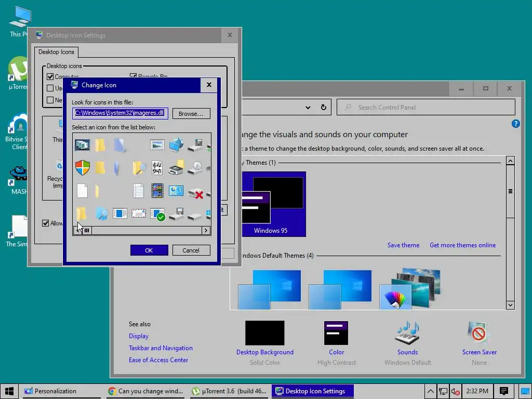Choose the window with green checkmark icon
The height and width of the screenshot is (399, 532).
157,214
